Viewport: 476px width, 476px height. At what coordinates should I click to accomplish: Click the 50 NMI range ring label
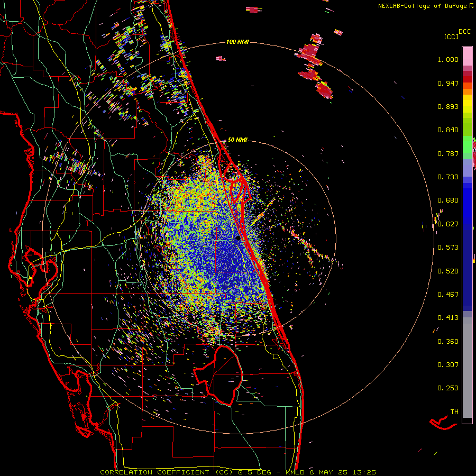click(237, 140)
